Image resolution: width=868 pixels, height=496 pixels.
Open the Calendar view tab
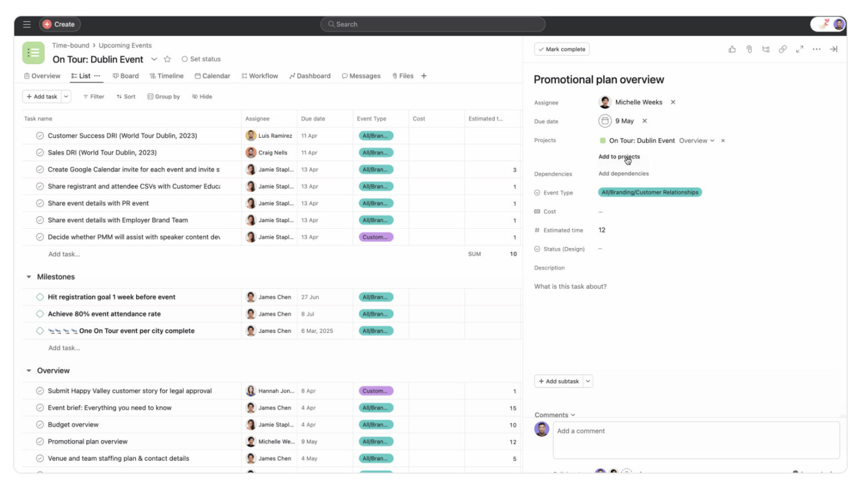point(212,76)
